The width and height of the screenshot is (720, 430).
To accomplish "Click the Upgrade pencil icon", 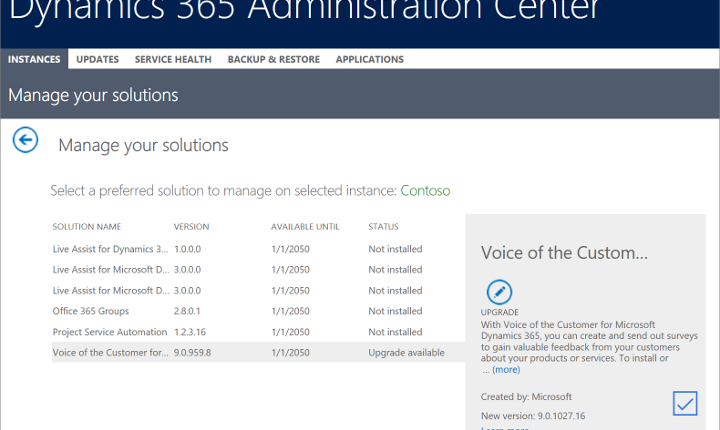I will coord(499,292).
